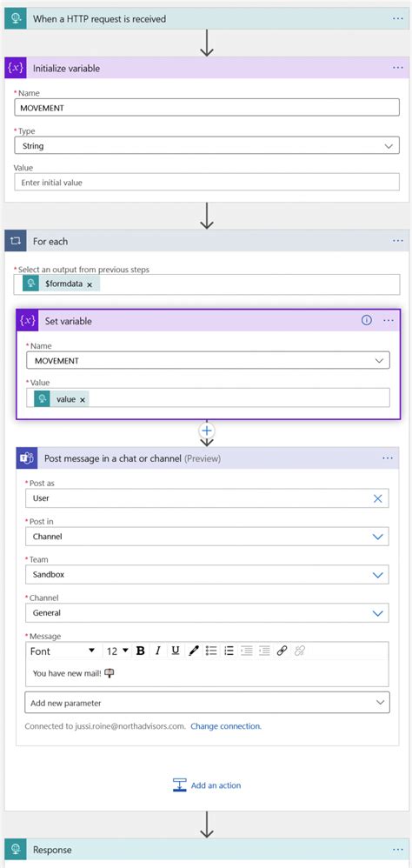The width and height of the screenshot is (412, 868).
Task: Click the Enter initial value field
Action: [207, 182]
